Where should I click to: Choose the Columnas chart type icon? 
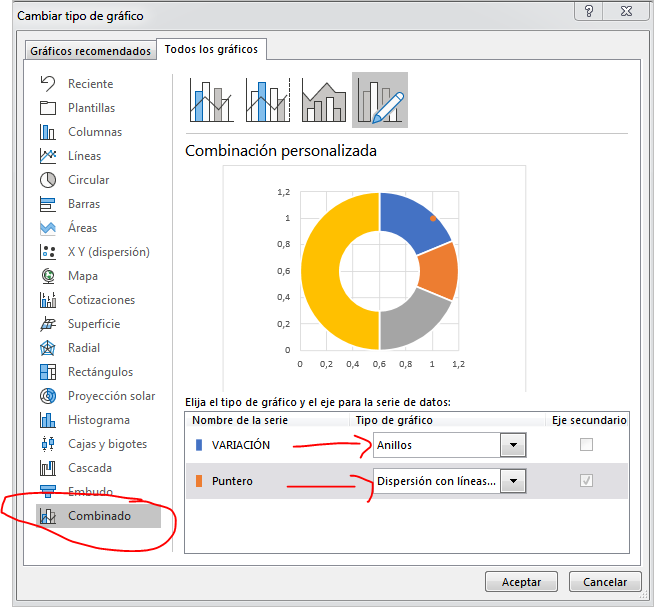pyautogui.click(x=48, y=132)
